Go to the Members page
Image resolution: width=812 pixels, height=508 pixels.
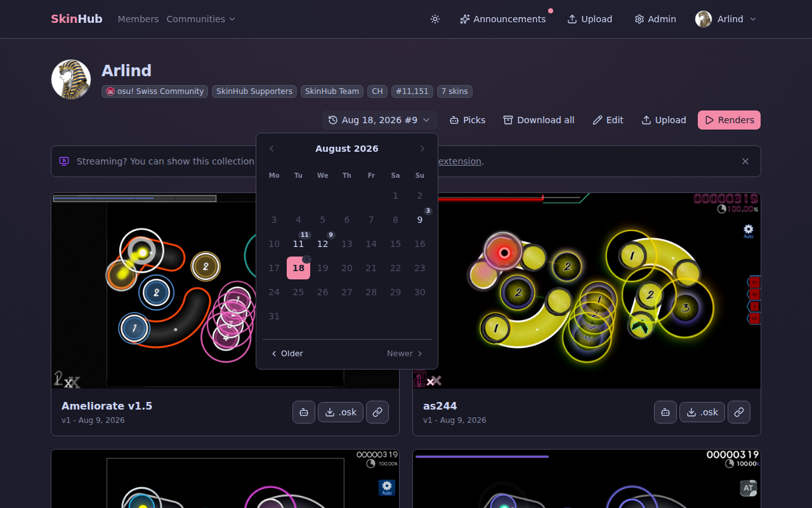(x=138, y=19)
